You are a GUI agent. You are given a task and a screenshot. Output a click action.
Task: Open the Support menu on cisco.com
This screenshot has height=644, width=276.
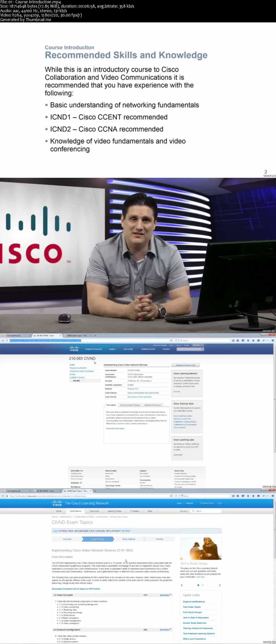[x=112, y=349]
